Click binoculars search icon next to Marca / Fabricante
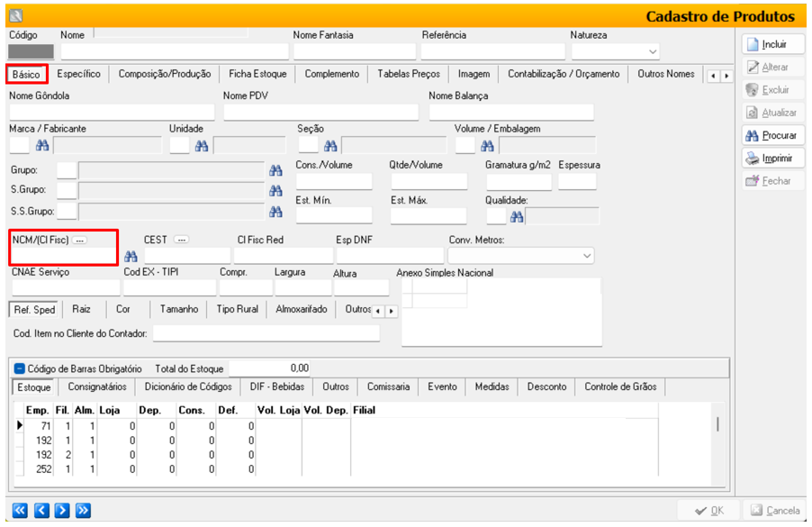The image size is (812, 527). pos(41,146)
